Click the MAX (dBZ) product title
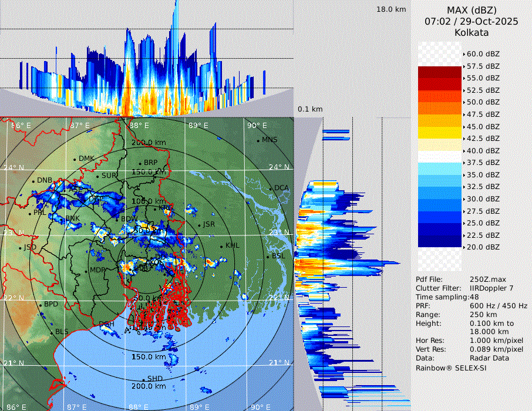The image size is (532, 411). (471, 10)
